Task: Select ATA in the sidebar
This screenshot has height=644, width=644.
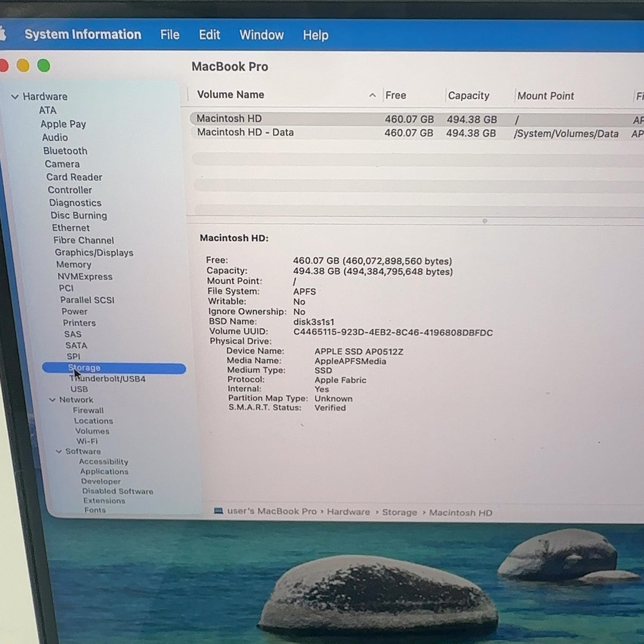Action: 47,110
